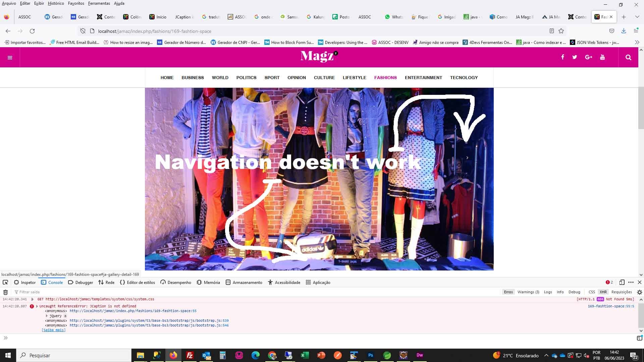Open the Ferramentas menu

point(99,3)
